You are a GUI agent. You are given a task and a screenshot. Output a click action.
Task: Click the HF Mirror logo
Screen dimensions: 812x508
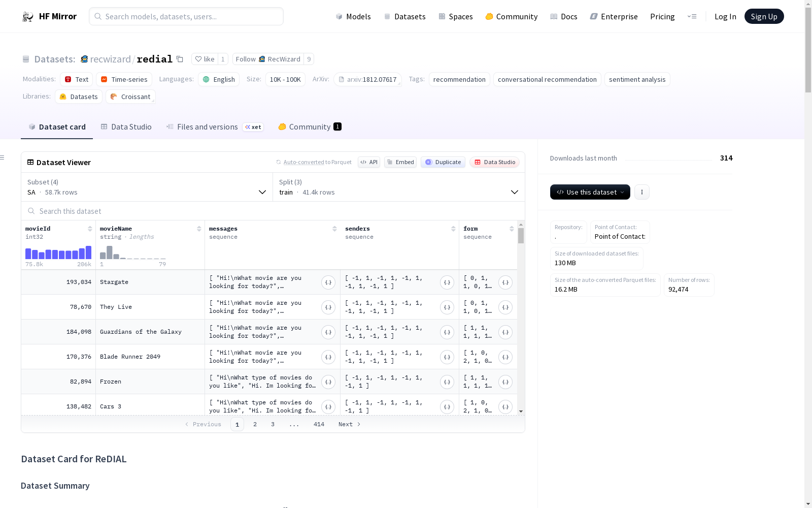coord(49,16)
